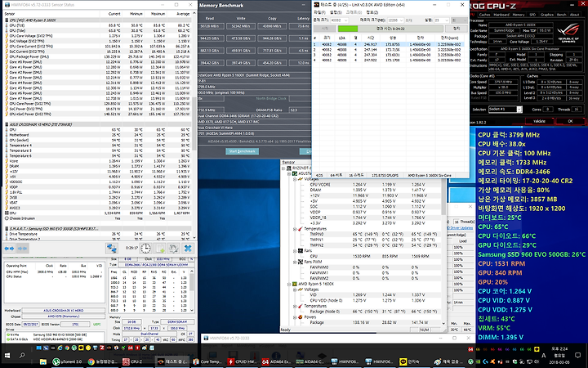Click HWiNFO network transfer icon

click(112, 249)
